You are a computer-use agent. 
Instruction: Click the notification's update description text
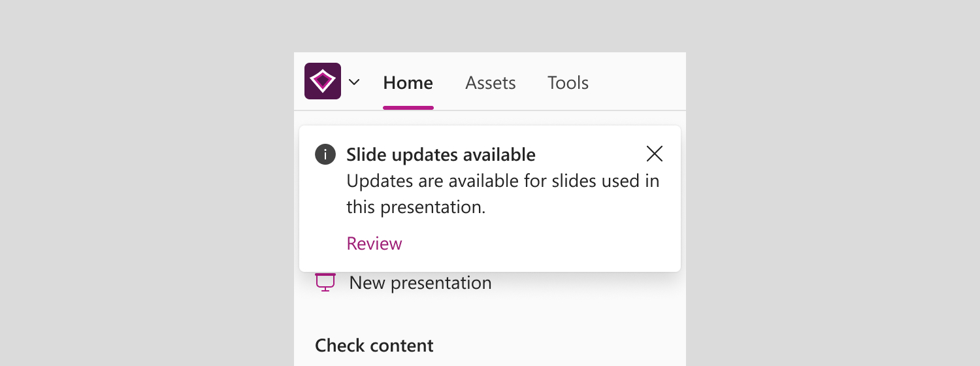pyautogui.click(x=503, y=194)
